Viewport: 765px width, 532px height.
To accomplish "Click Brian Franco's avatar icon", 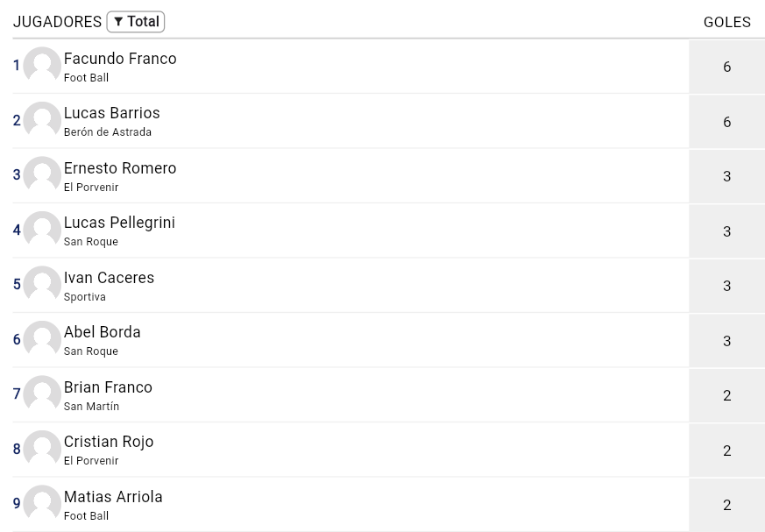I will (42, 394).
